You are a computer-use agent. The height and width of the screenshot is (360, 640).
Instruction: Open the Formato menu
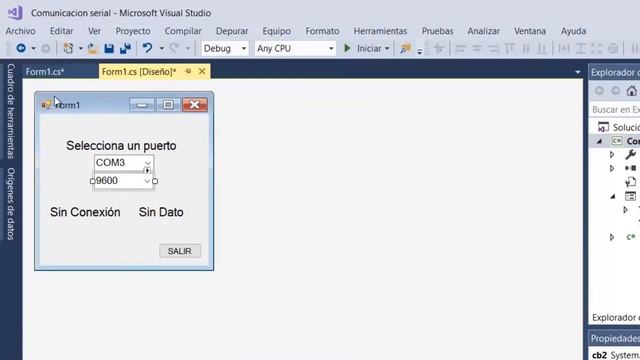click(x=322, y=31)
